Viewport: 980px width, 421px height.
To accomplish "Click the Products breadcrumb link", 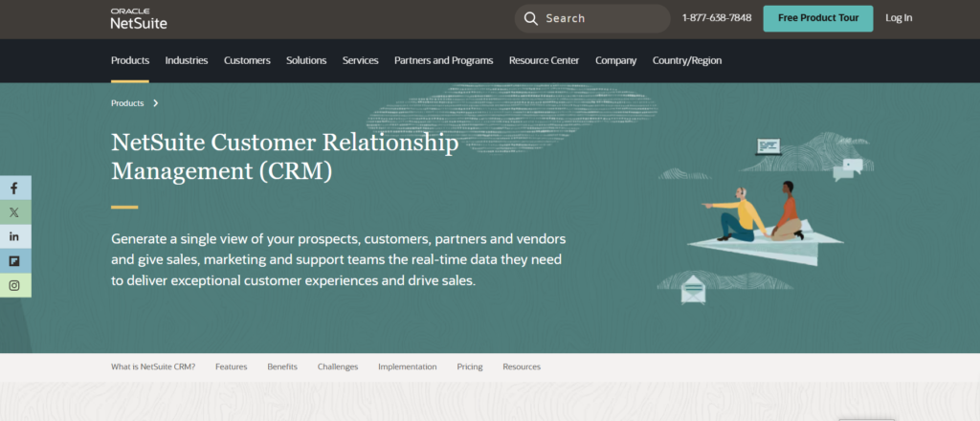I will click(127, 103).
